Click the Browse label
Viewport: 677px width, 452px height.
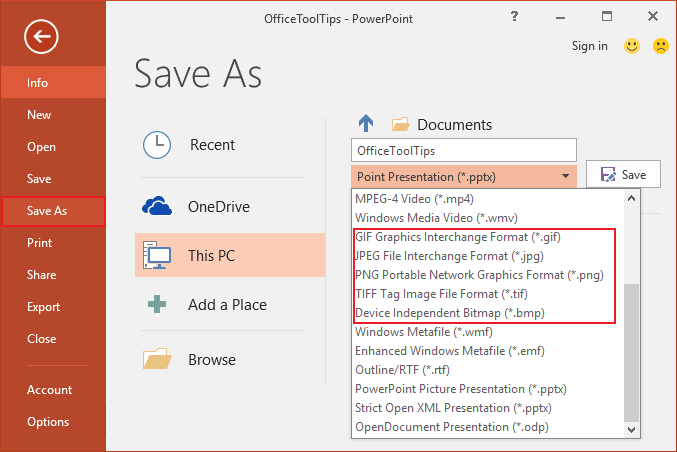(x=212, y=360)
